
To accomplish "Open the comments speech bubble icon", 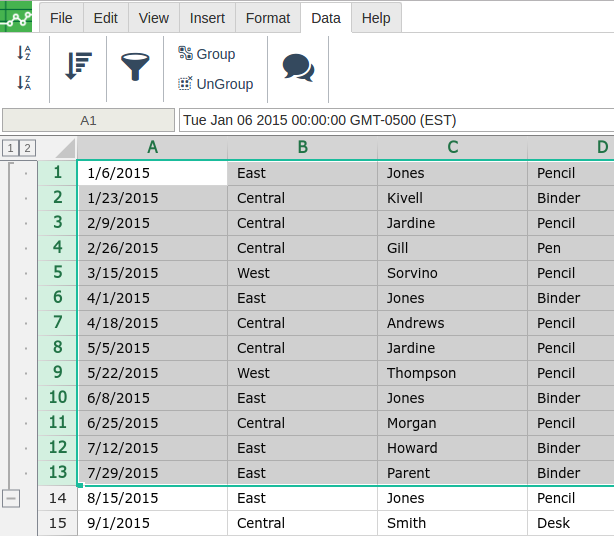I will coord(298,67).
